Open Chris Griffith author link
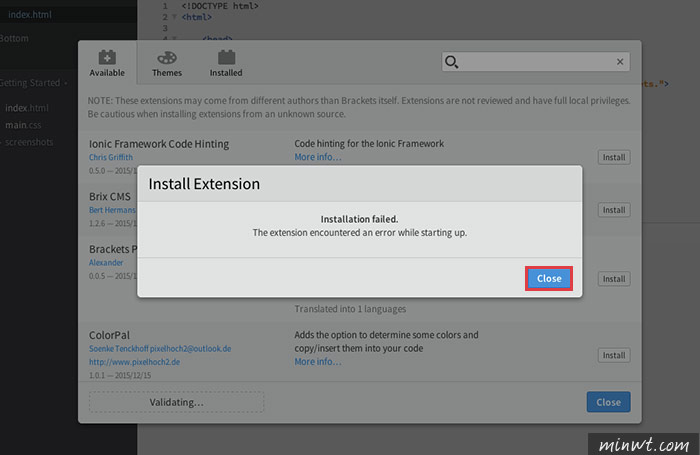Viewport: 700px width, 455px height. click(111, 157)
